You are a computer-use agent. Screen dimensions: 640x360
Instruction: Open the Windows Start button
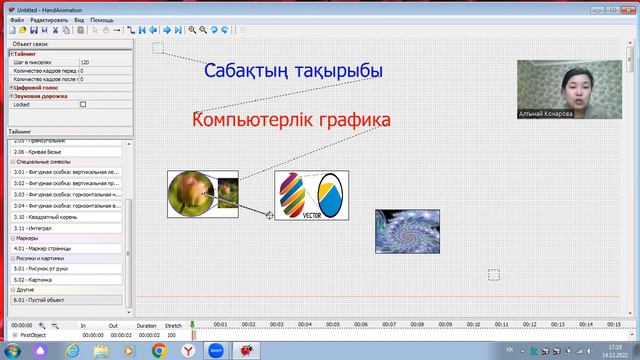coord(13,351)
